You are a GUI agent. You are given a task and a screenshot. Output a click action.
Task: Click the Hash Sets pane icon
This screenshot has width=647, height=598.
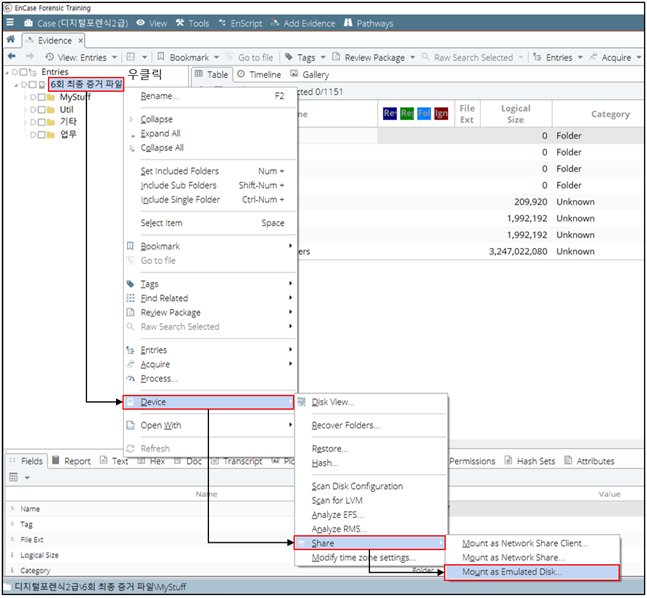tap(508, 460)
